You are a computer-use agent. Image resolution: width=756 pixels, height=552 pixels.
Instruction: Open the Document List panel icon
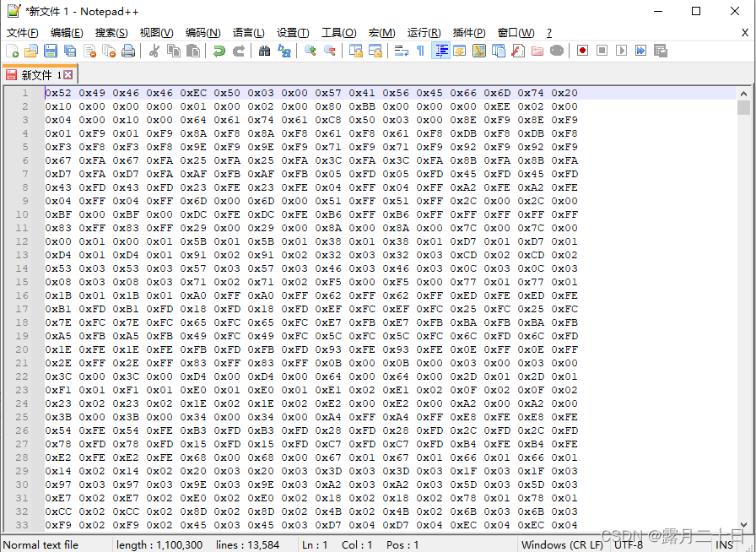coord(499,51)
